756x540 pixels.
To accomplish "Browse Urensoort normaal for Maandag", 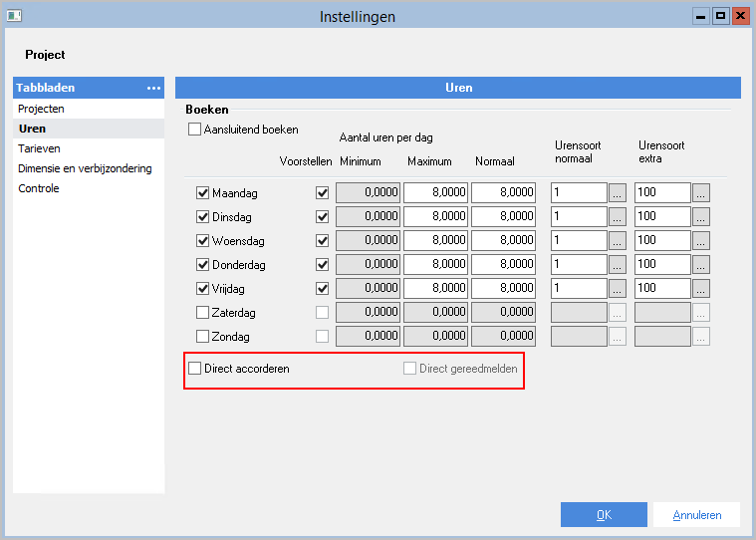I will [618, 193].
